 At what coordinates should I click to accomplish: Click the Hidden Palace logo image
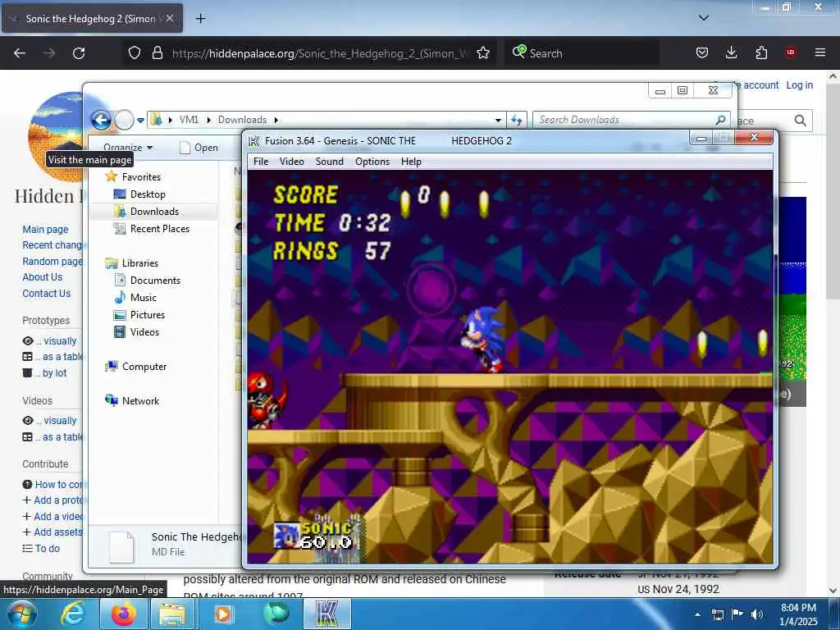coord(55,135)
